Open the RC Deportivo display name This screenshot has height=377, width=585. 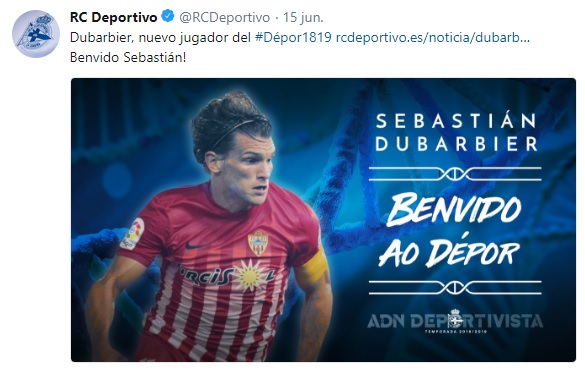pyautogui.click(x=114, y=17)
